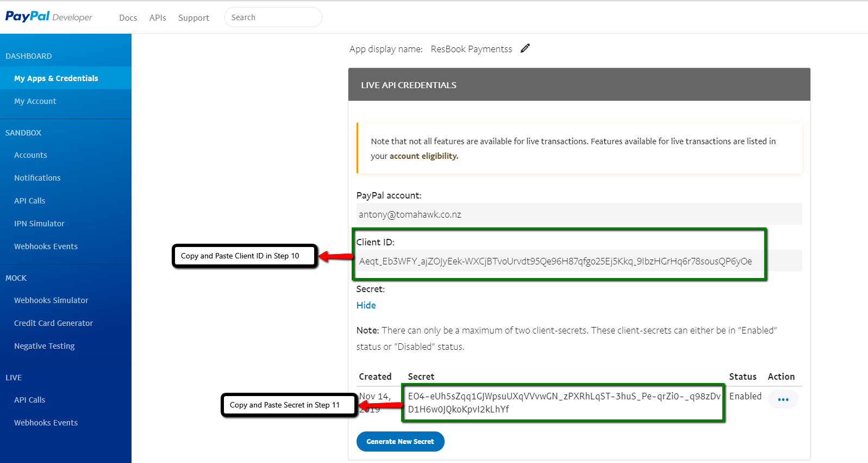Click the Secret column header
The height and width of the screenshot is (463, 868).
click(421, 376)
